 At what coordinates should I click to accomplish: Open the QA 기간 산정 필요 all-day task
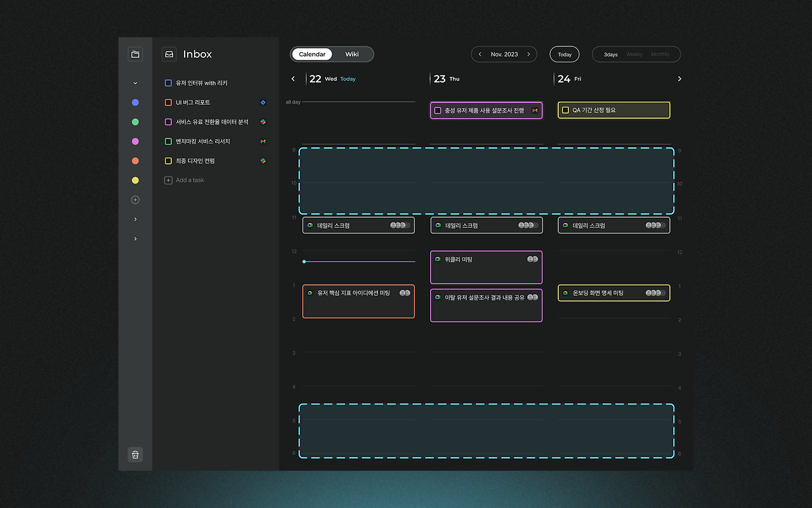(x=614, y=110)
